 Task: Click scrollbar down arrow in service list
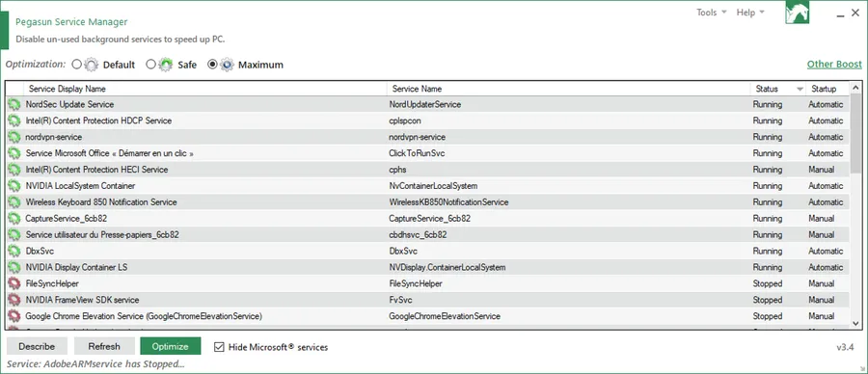[x=855, y=324]
